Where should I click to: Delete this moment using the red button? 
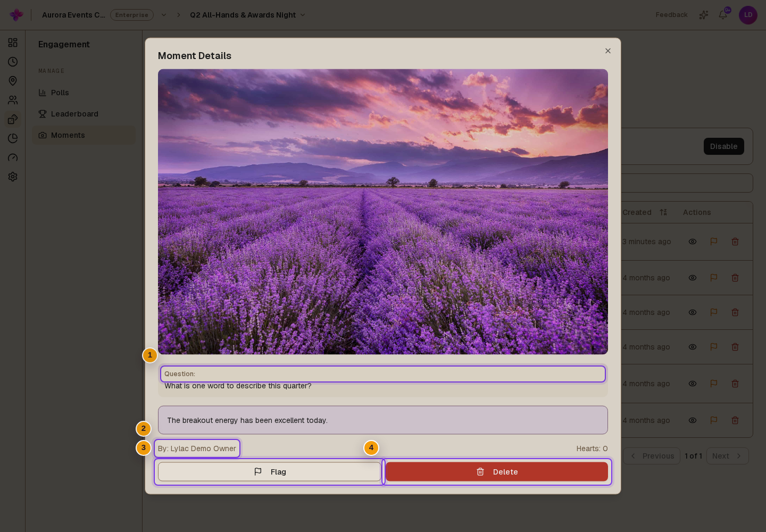(x=497, y=472)
